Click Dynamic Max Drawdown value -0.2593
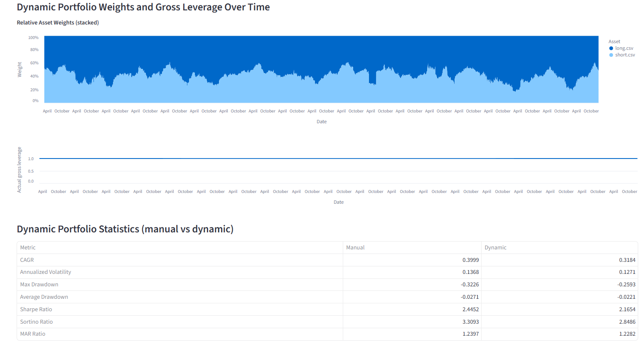Image resolution: width=644 pixels, height=344 pixels. pos(627,285)
